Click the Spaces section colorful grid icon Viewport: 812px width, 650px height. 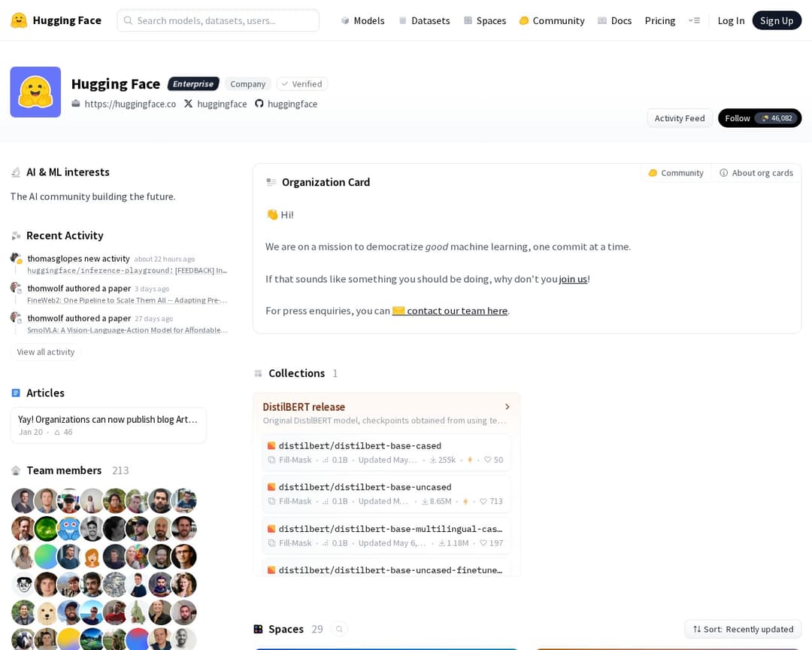click(x=258, y=629)
